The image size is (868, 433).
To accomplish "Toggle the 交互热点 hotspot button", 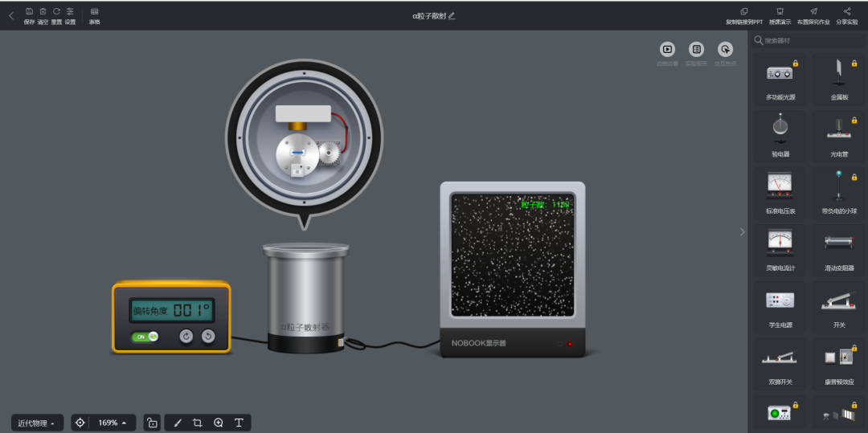I will [725, 50].
